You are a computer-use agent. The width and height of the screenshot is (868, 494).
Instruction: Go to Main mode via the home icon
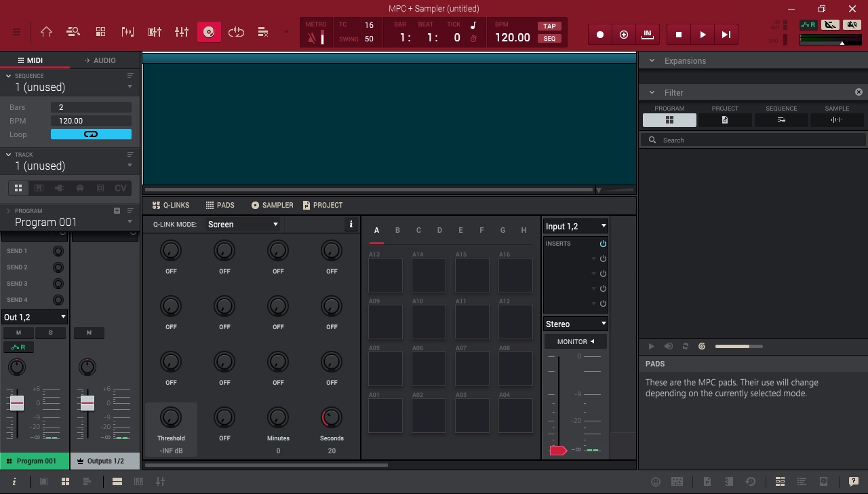click(x=46, y=32)
